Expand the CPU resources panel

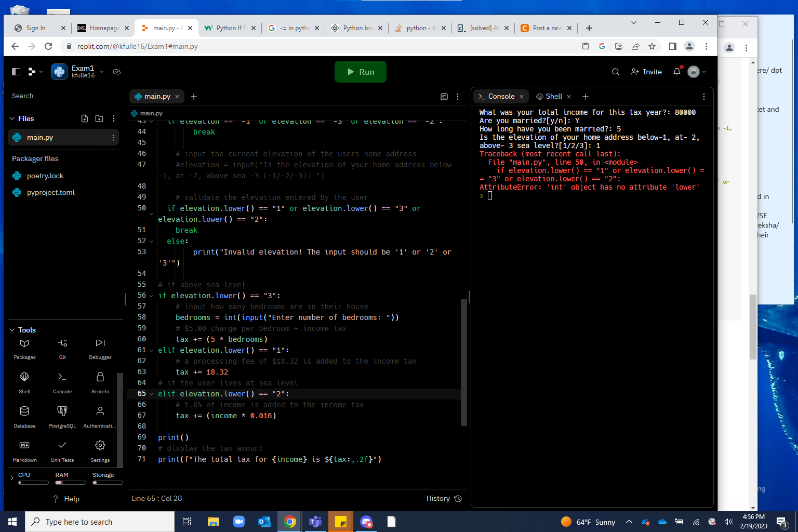pos(12,478)
